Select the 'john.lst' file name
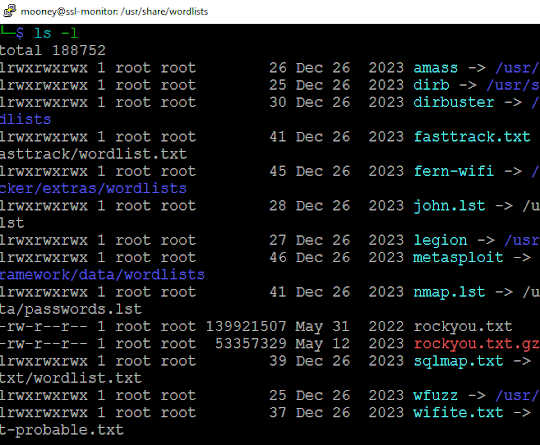This screenshot has height=445, width=540. pos(449,206)
